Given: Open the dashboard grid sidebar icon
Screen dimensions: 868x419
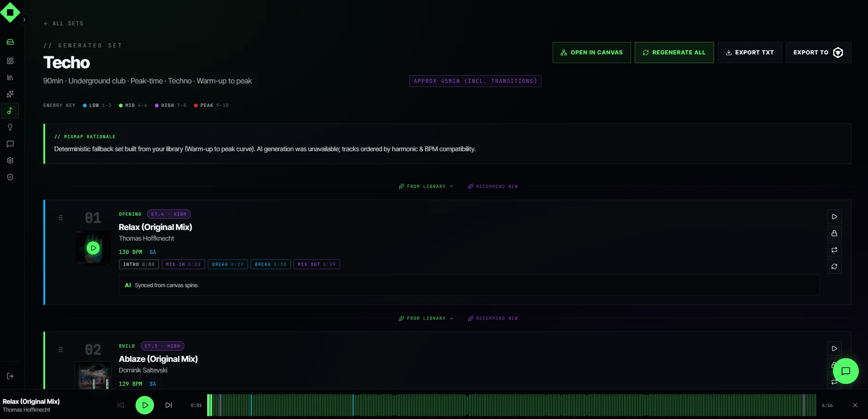Looking at the screenshot, I should pos(10,61).
